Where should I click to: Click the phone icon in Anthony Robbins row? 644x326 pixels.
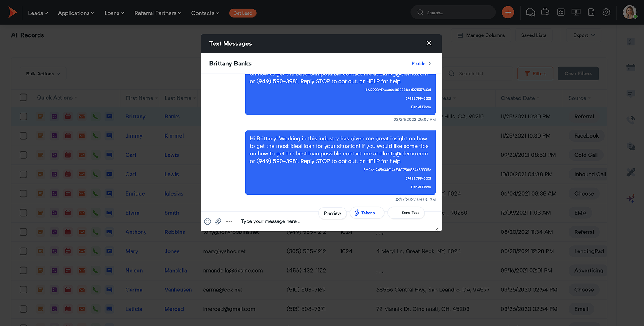[96, 232]
